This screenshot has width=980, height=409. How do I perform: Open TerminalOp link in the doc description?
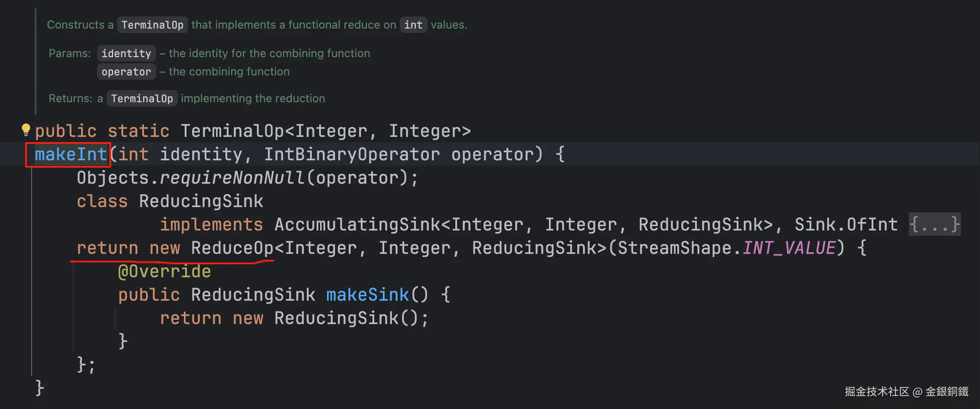152,25
